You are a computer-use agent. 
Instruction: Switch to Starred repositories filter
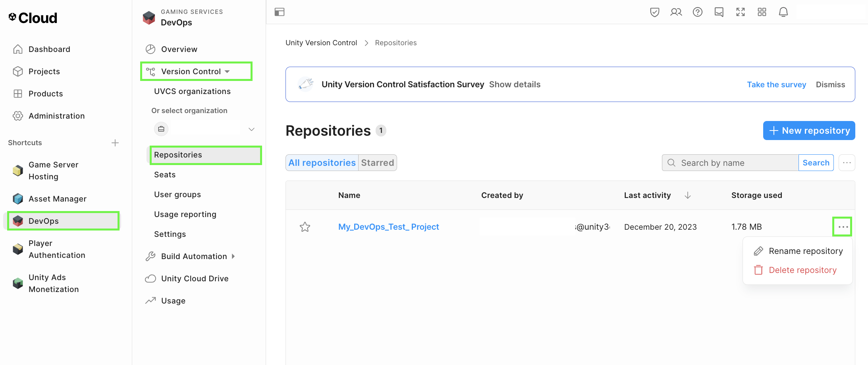(377, 163)
